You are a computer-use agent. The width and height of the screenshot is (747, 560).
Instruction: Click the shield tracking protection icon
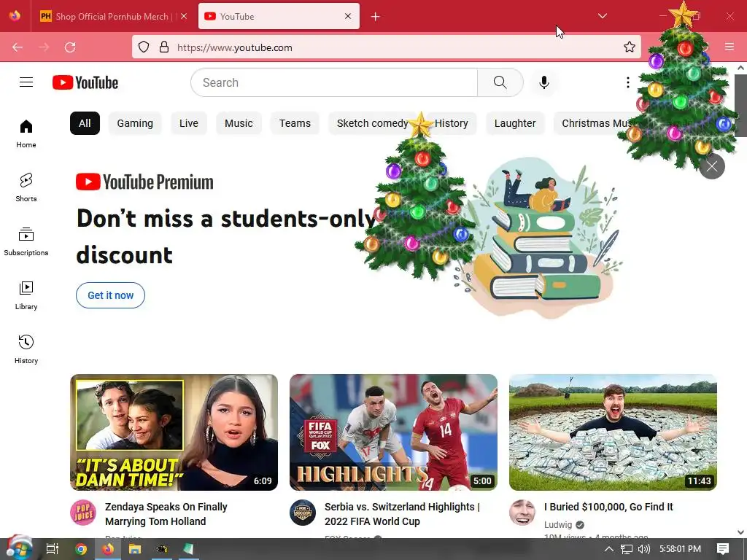[144, 47]
